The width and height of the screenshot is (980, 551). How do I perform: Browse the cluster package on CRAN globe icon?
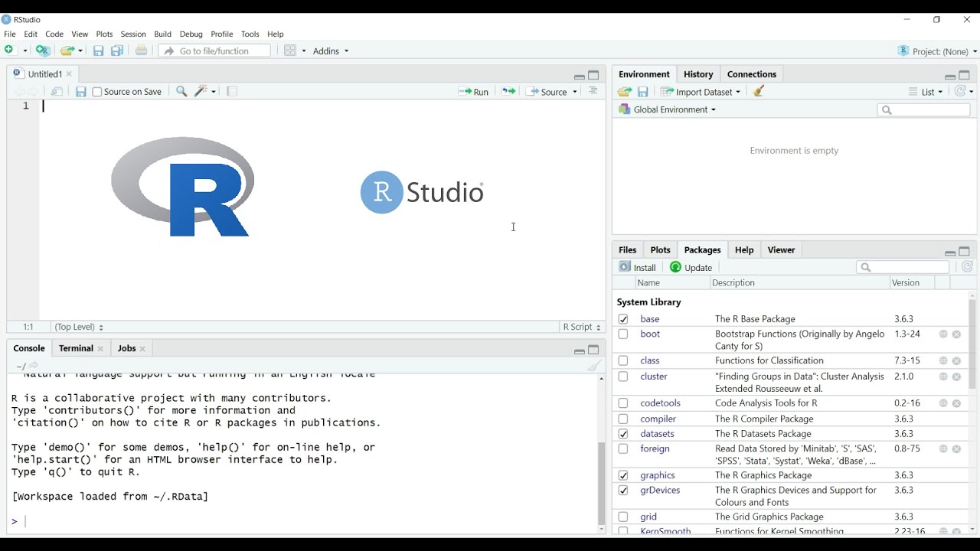click(943, 377)
